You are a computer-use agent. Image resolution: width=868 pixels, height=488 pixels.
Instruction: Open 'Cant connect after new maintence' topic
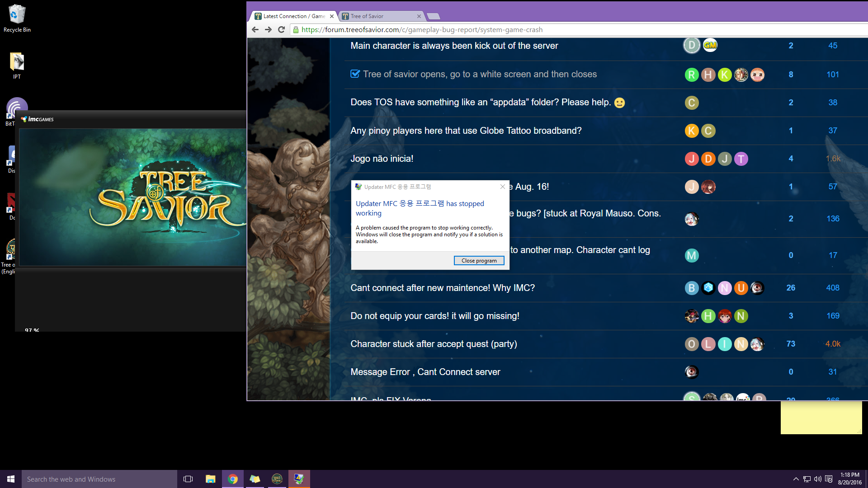(442, 288)
